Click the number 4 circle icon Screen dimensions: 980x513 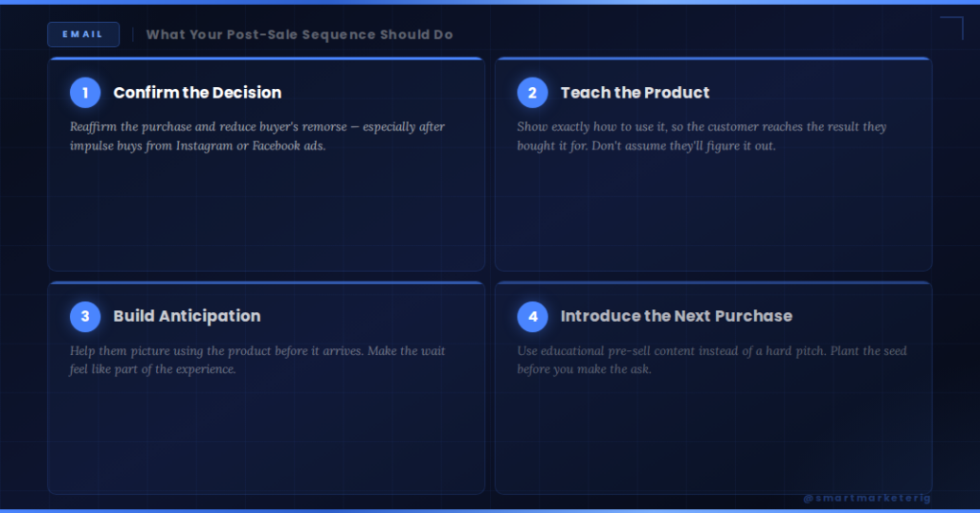tap(532, 316)
